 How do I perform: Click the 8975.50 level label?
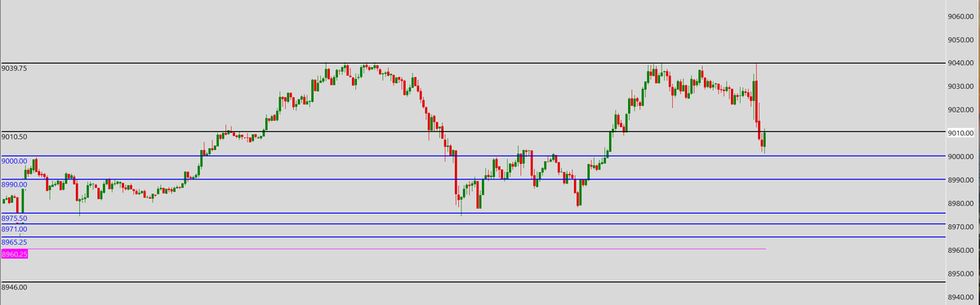[15, 219]
